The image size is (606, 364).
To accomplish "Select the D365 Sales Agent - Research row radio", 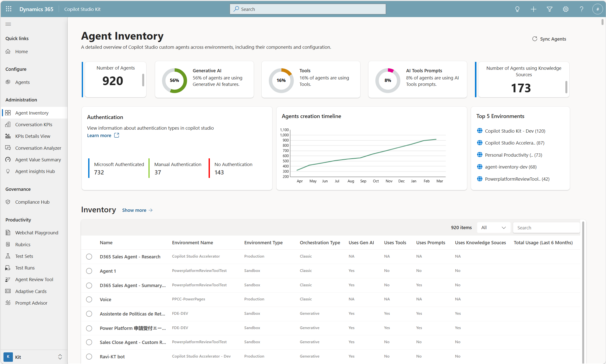I will click(x=89, y=257).
